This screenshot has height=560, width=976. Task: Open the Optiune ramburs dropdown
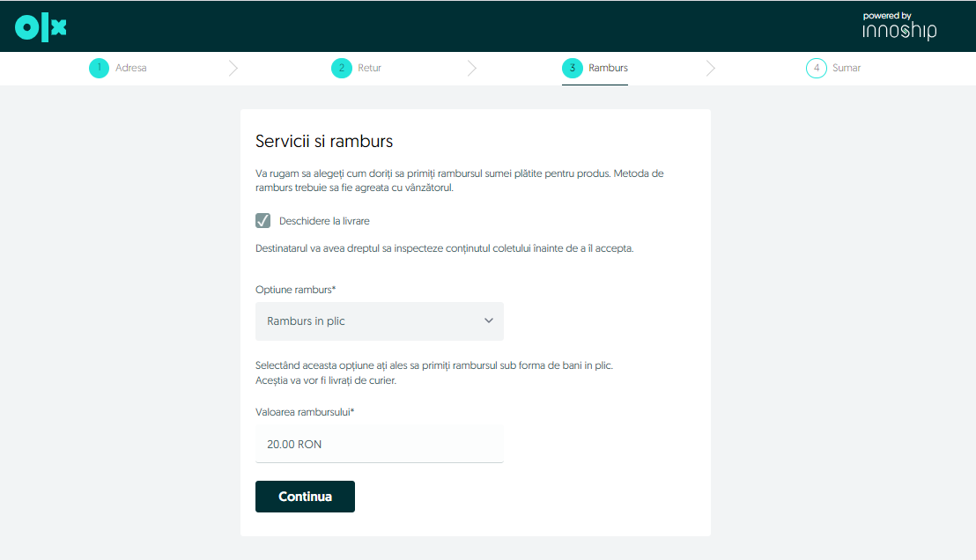click(379, 321)
